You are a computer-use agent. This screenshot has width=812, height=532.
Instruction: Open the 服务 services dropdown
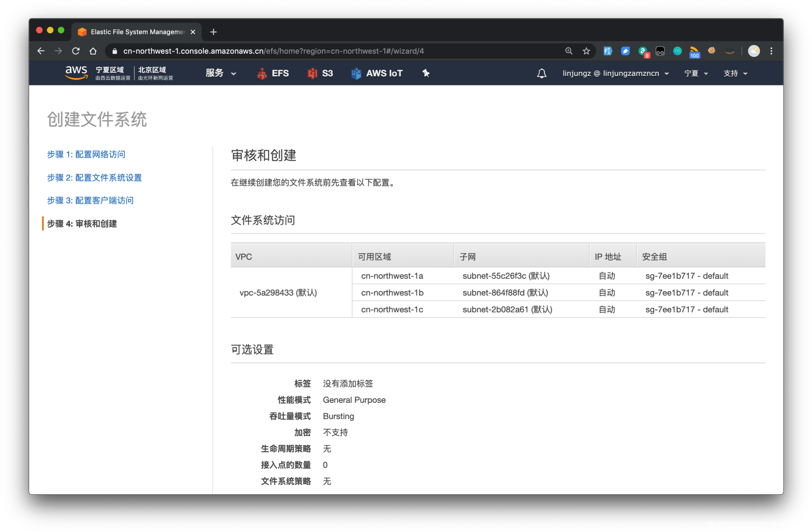point(220,73)
